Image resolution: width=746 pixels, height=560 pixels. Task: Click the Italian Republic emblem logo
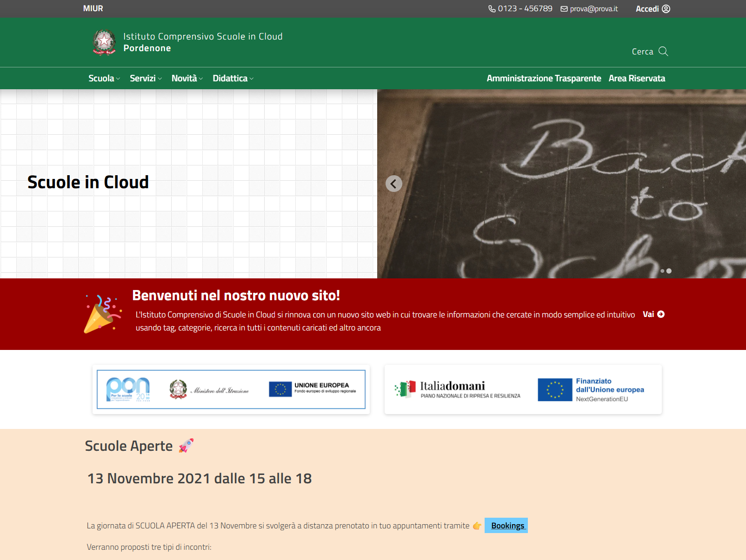(x=104, y=42)
